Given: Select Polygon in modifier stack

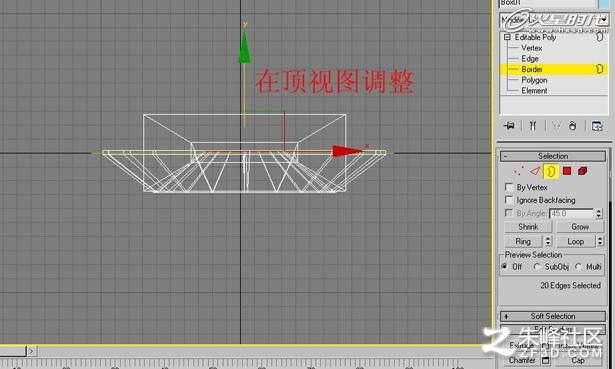Looking at the screenshot, I should (x=534, y=80).
